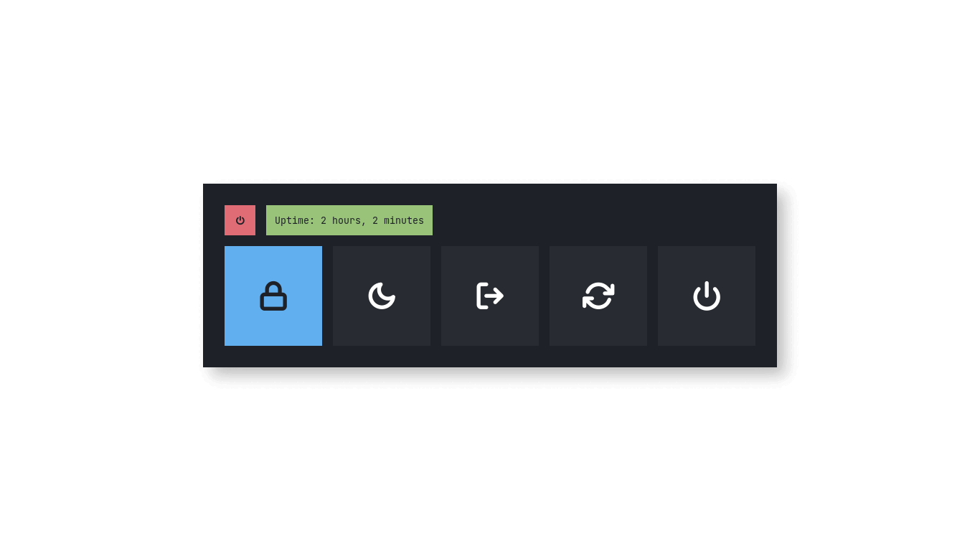Activate the highlighted blue Lock tile
980x551 pixels.
pos(273,296)
